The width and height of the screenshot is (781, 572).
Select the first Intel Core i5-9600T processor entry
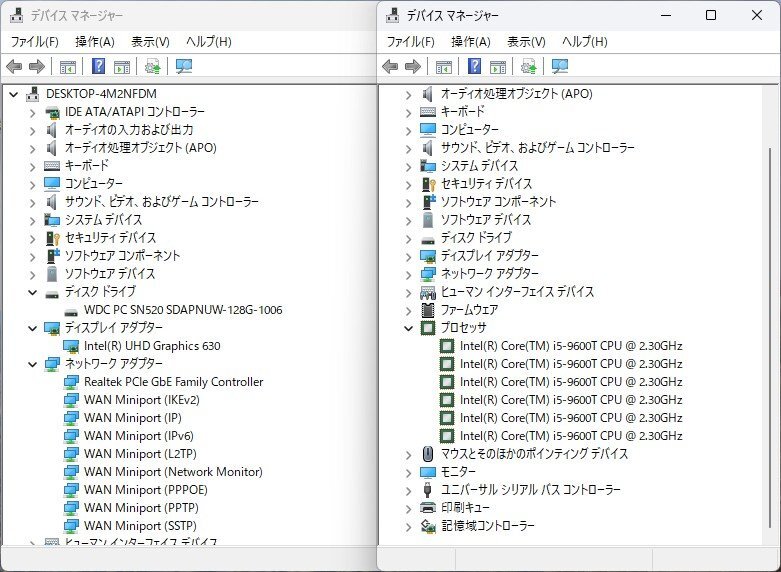pyautogui.click(x=570, y=346)
